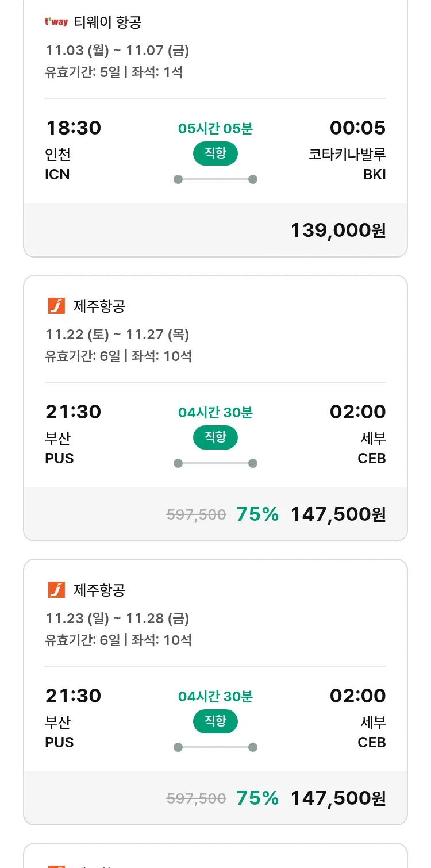Select 147,500원 fare for 11.22 departure
The image size is (431, 868).
click(x=338, y=514)
